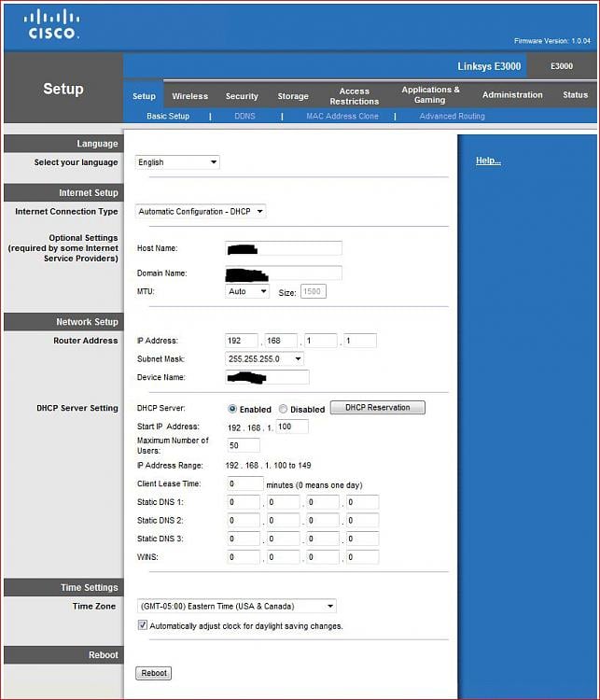Open the Security tab
This screenshot has width=600, height=700.
tap(242, 96)
